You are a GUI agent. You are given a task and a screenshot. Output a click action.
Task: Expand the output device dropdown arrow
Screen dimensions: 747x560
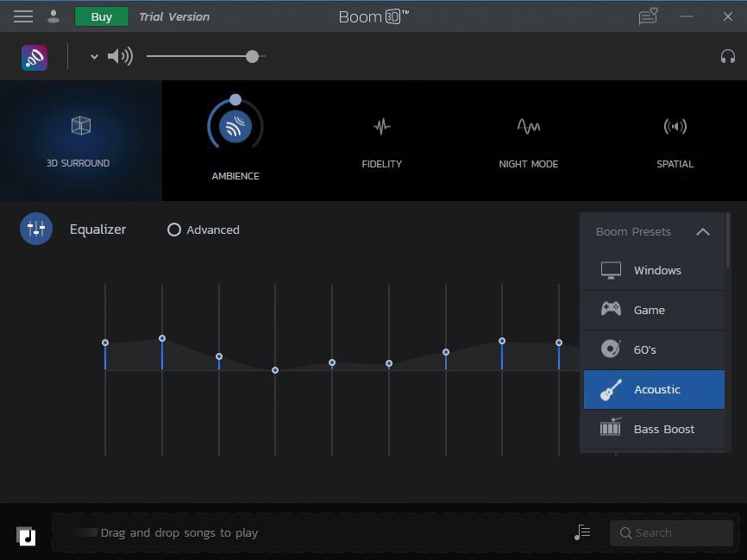[x=94, y=57]
